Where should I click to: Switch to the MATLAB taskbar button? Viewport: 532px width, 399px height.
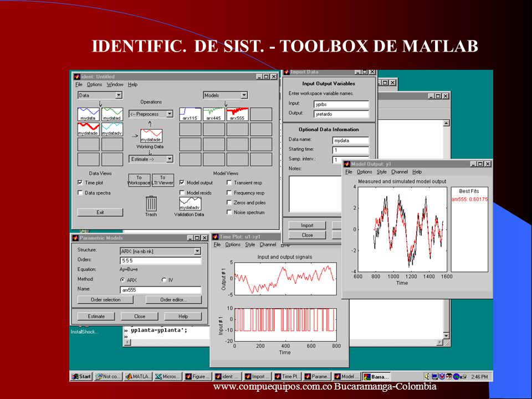[139, 376]
